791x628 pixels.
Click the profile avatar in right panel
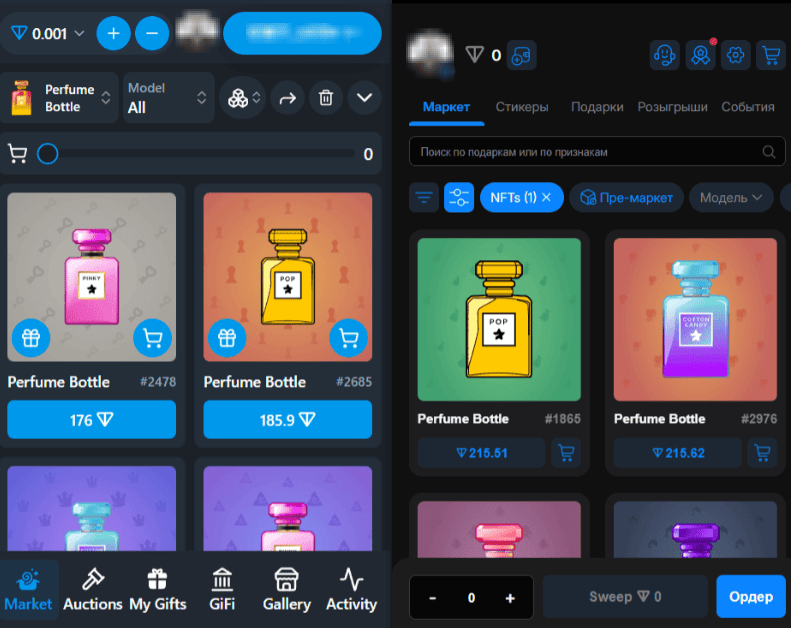click(x=430, y=53)
